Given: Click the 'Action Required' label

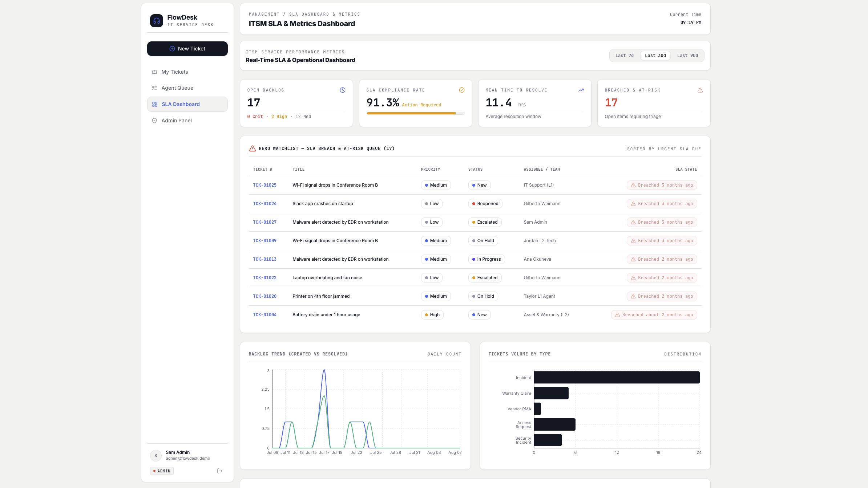Looking at the screenshot, I should 421,105.
